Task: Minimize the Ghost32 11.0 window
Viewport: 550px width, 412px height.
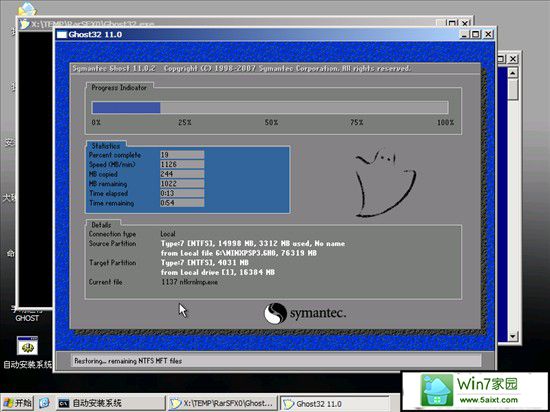Action: (464, 34)
